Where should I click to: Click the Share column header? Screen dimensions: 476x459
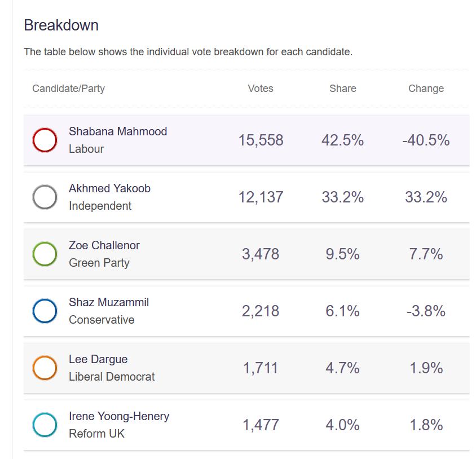coord(343,89)
